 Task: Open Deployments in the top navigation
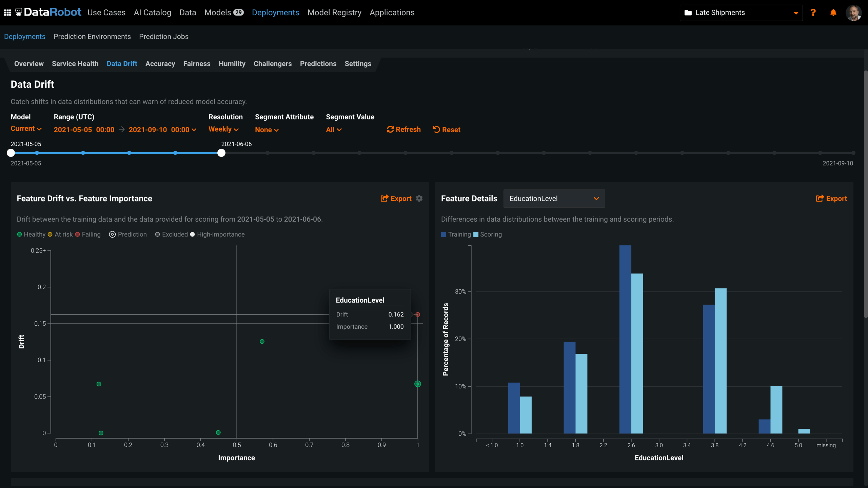(x=275, y=13)
